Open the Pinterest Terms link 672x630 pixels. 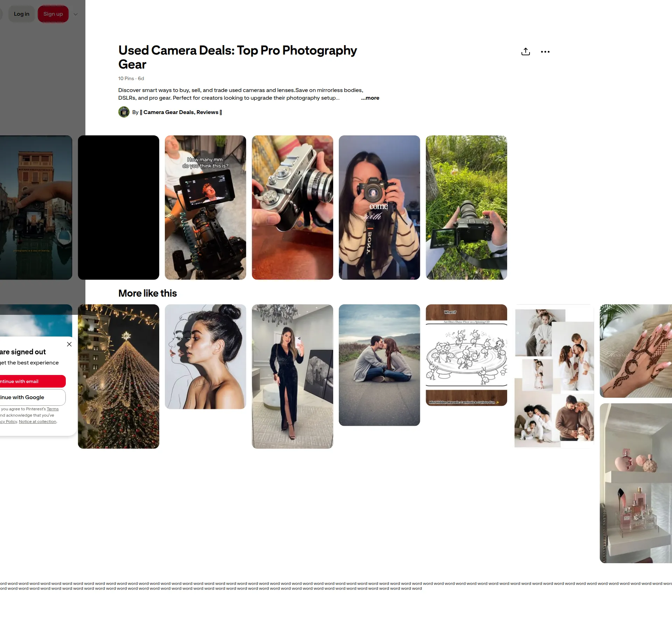(x=52, y=409)
